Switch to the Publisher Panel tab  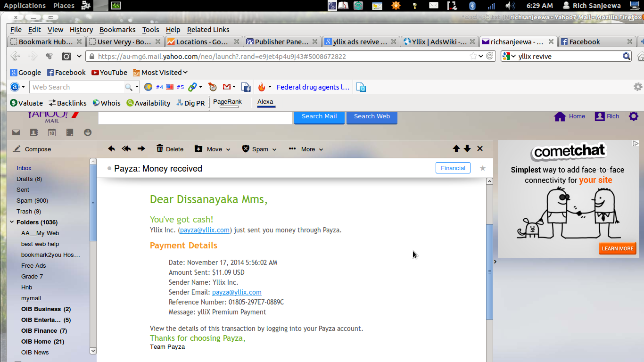click(x=282, y=42)
